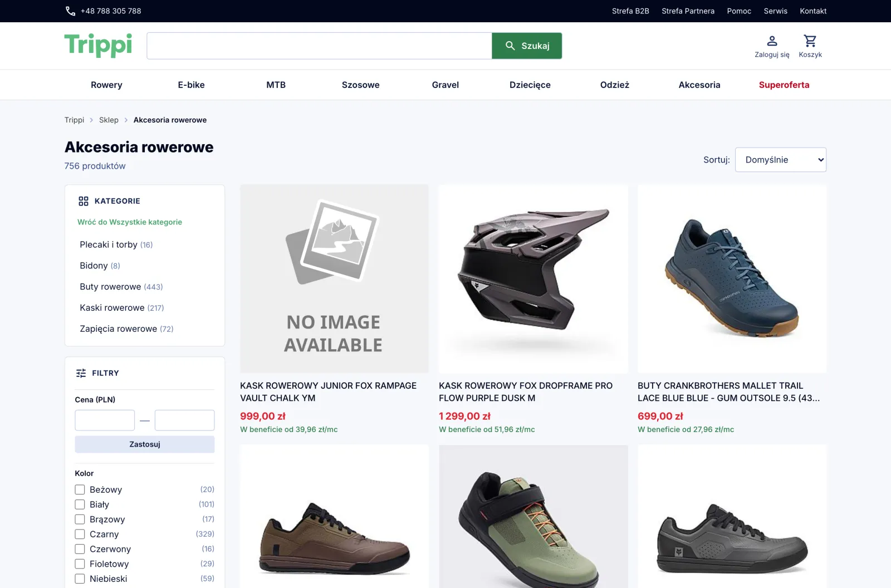Open the Plecaki i torby category

116,244
